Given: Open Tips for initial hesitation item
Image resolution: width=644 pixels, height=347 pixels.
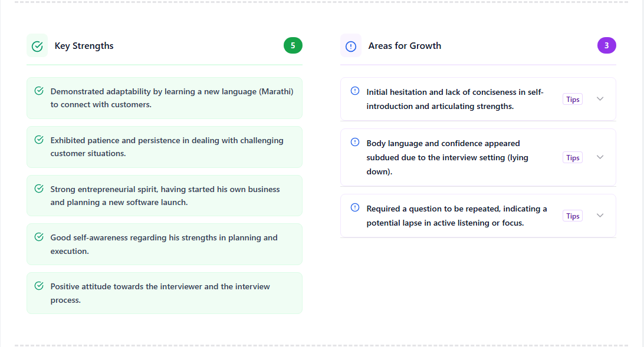Looking at the screenshot, I should pyautogui.click(x=573, y=100).
